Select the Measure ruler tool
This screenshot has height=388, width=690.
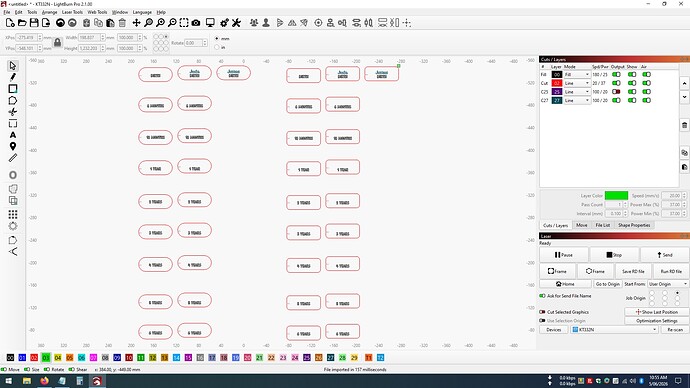pyautogui.click(x=13, y=158)
